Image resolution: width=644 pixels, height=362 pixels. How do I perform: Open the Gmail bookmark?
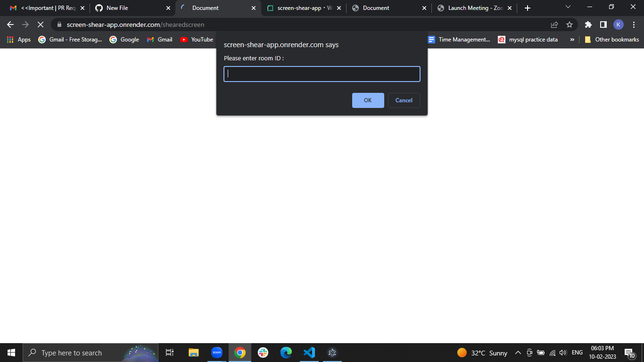click(159, 40)
